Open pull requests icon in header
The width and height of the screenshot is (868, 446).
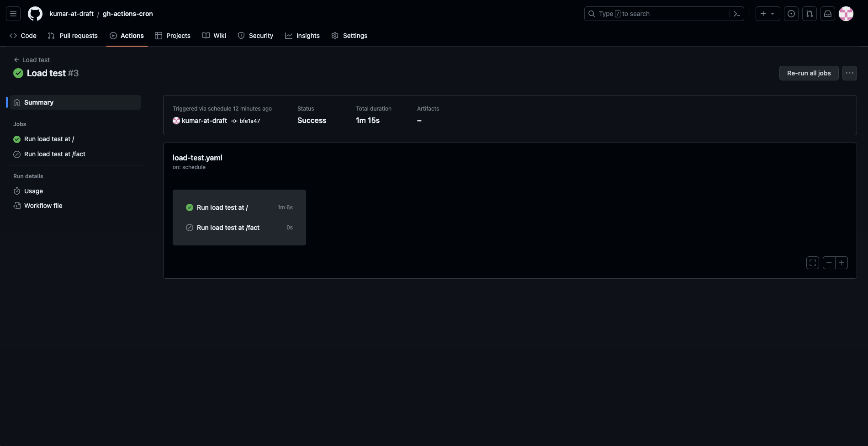click(x=810, y=14)
